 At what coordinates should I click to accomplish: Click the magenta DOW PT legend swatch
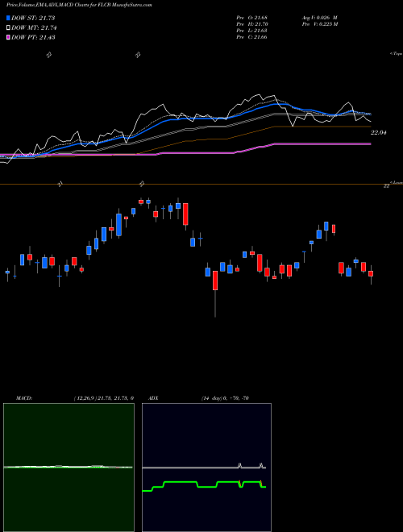point(8,37)
